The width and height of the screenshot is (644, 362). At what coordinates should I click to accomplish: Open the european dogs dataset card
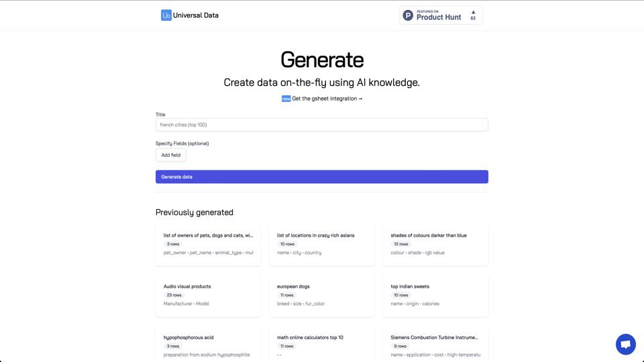coord(321,295)
